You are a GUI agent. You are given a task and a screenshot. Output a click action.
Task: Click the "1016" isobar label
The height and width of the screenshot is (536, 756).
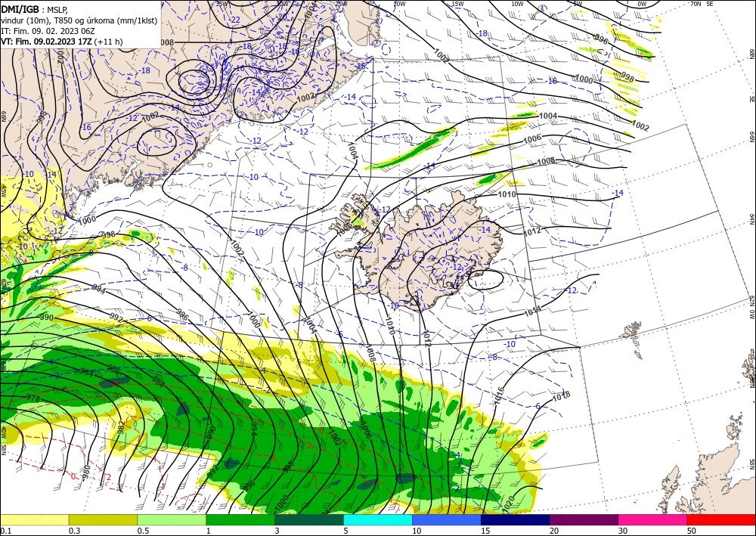tap(500, 395)
